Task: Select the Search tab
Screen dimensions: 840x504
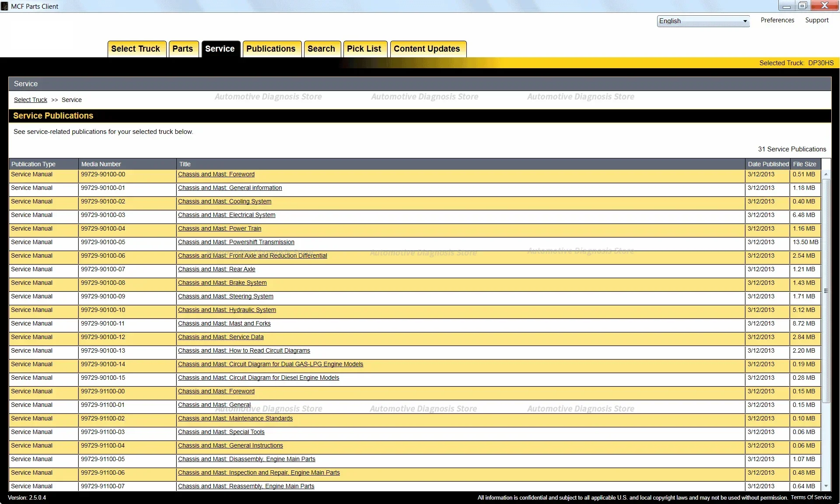Action: click(x=321, y=49)
